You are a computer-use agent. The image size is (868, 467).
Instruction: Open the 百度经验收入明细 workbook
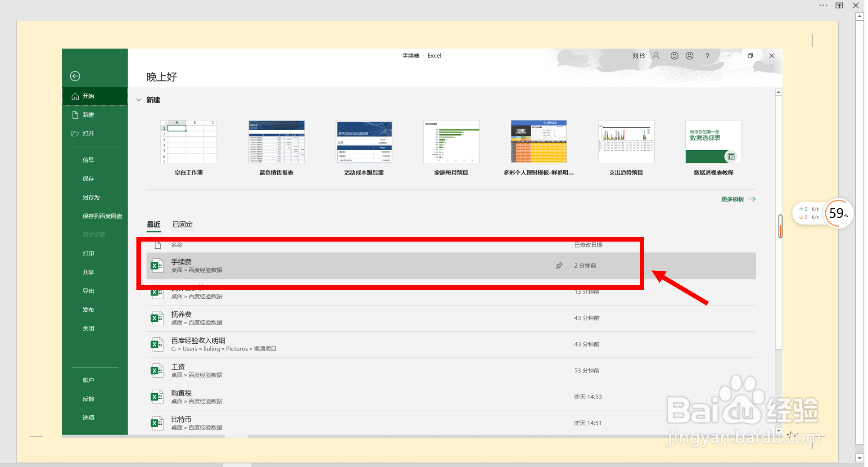pyautogui.click(x=451, y=345)
